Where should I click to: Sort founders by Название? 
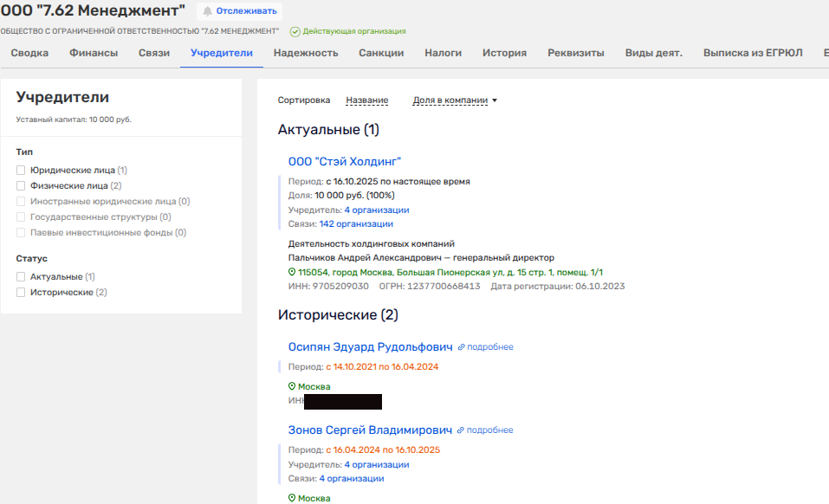(x=366, y=100)
